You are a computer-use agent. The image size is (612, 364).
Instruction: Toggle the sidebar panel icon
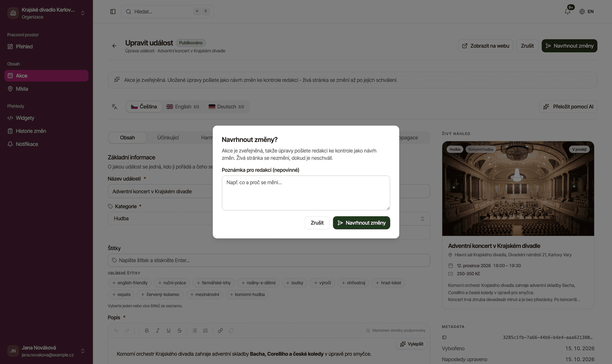tap(113, 12)
